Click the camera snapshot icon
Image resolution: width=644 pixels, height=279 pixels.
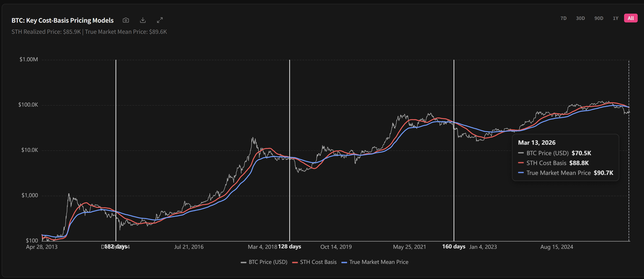coord(126,20)
